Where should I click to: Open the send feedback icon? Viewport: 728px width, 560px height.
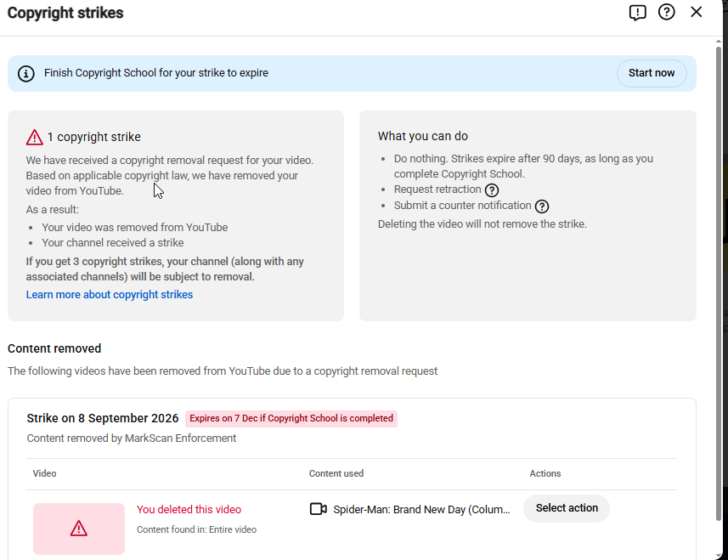click(x=637, y=13)
